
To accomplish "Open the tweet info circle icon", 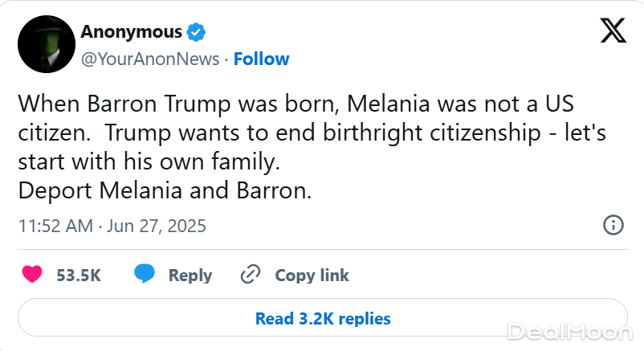I will coord(613,225).
